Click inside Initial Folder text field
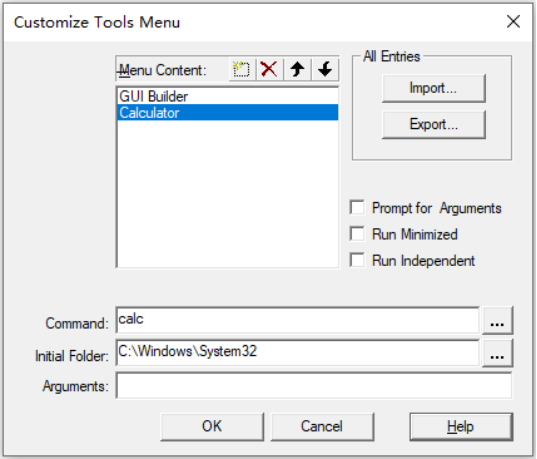537x459 pixels. 298,353
